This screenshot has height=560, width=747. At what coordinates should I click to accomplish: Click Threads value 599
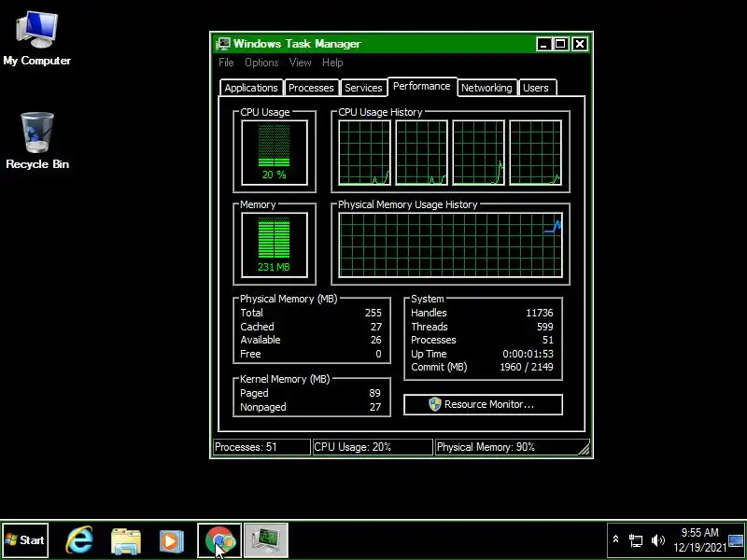click(545, 327)
